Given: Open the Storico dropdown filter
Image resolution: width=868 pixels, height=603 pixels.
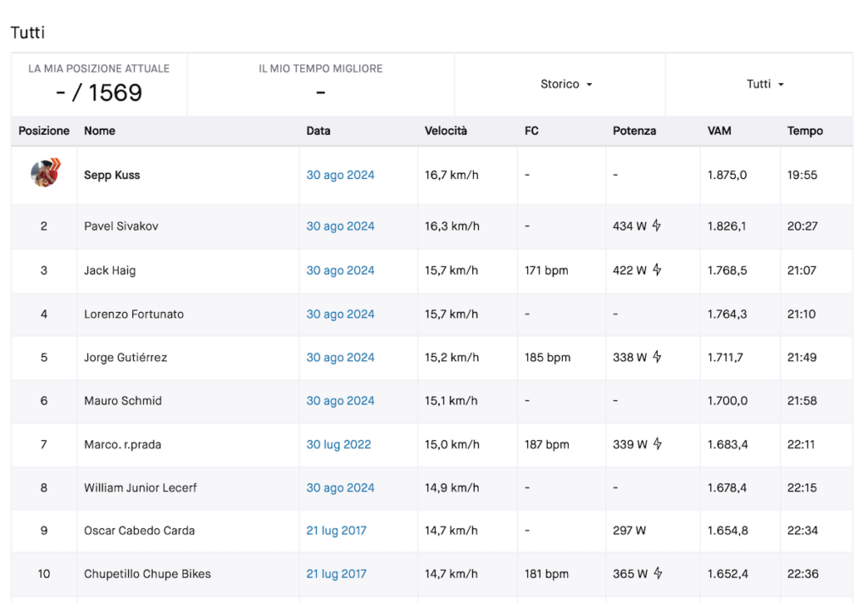Looking at the screenshot, I should [x=566, y=84].
